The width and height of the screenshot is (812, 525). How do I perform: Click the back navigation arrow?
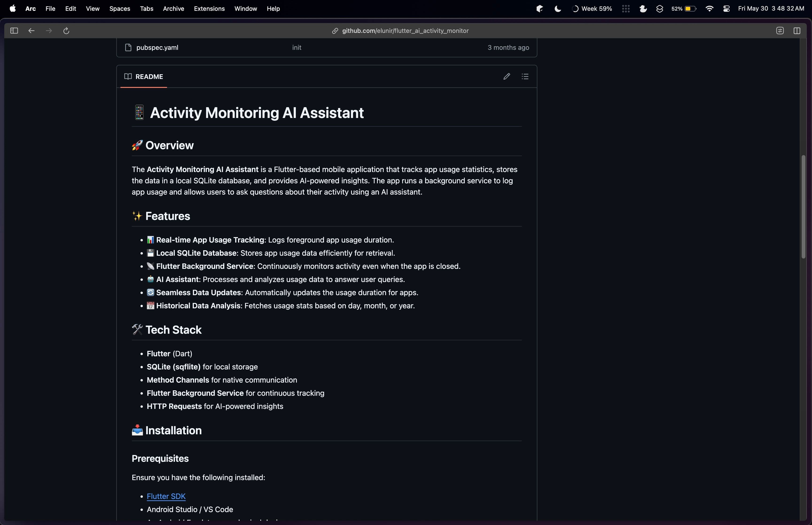(31, 31)
